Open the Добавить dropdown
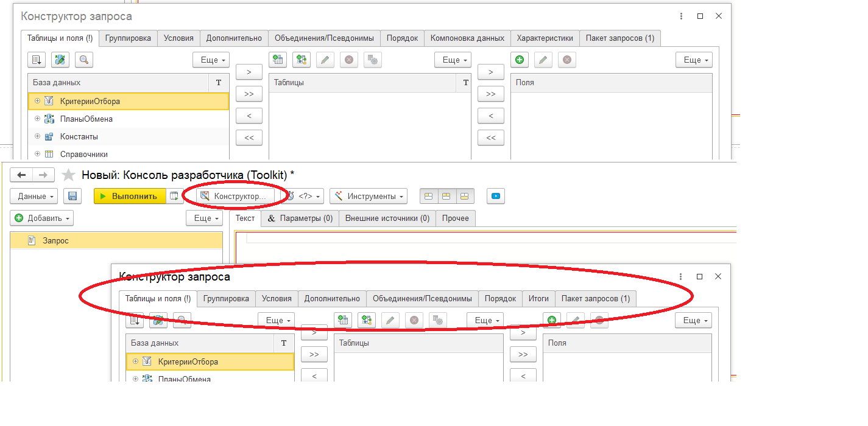The width and height of the screenshot is (868, 426). point(42,218)
